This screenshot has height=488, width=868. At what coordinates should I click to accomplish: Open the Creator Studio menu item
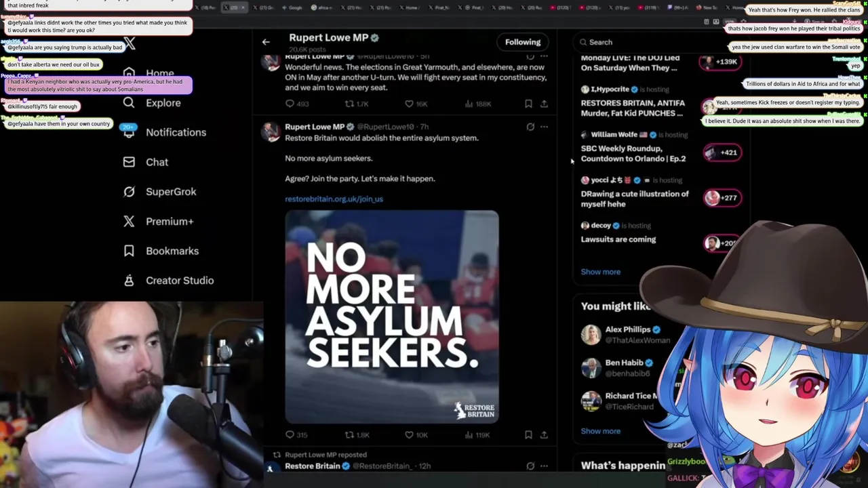pyautogui.click(x=180, y=281)
